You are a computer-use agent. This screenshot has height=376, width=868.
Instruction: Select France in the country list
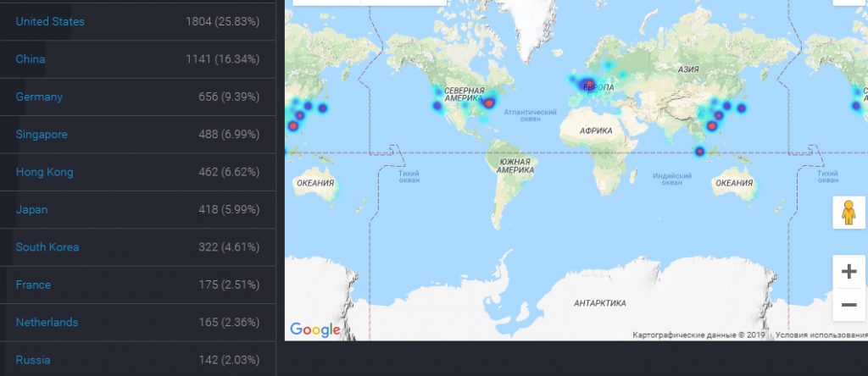33,285
